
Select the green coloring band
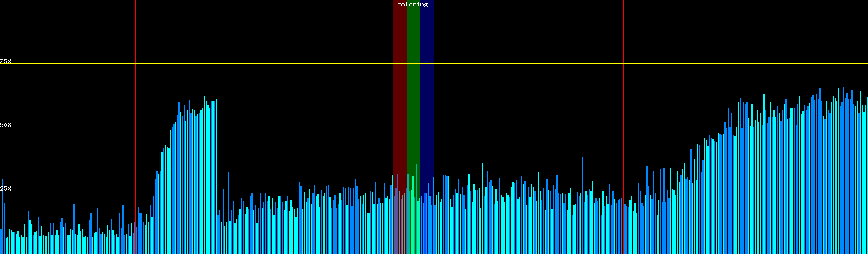click(413, 85)
